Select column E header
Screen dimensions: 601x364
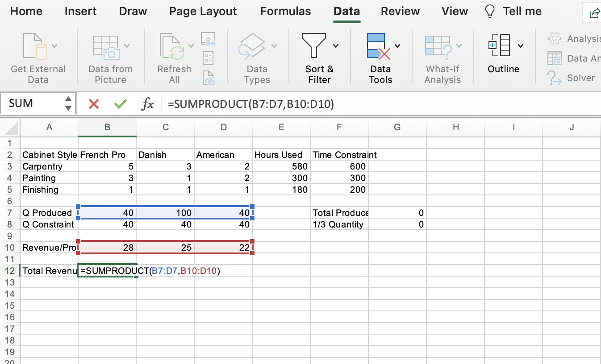(281, 128)
